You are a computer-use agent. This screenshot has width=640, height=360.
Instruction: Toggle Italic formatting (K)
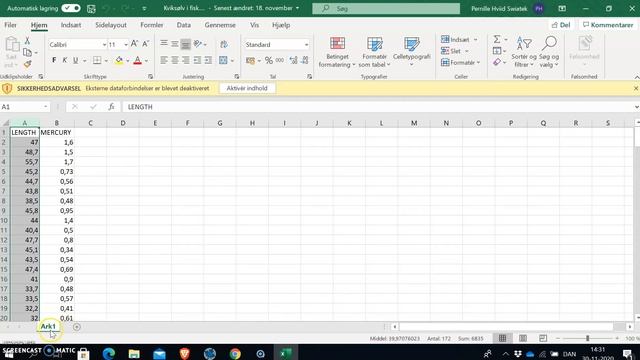pyautogui.click(x=64, y=60)
